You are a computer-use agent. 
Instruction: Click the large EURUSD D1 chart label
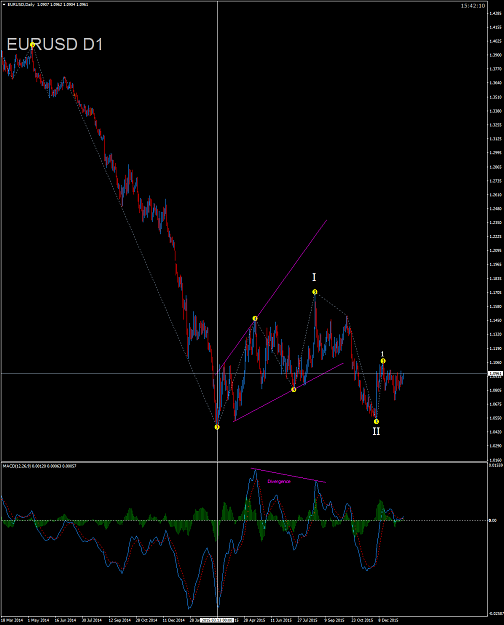(x=55, y=44)
